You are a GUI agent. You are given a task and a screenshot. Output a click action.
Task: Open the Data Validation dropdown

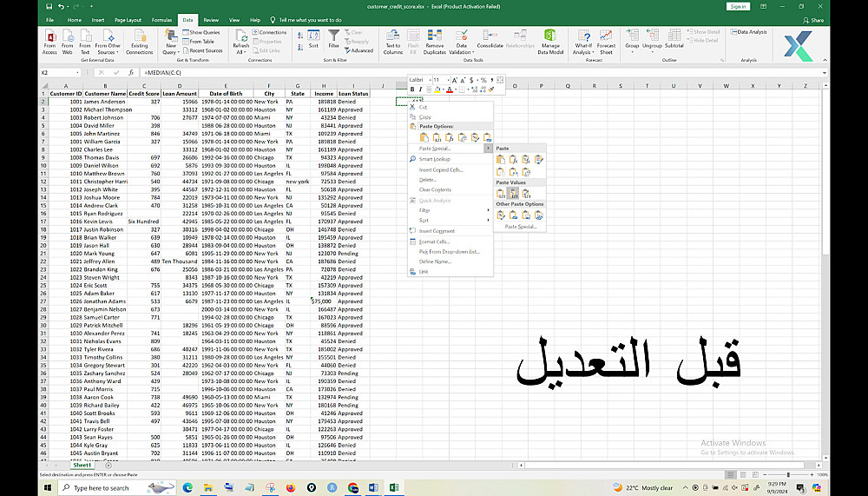(461, 42)
